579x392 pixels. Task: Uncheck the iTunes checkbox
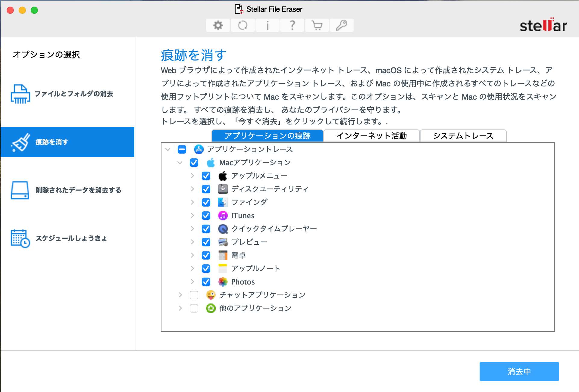[x=206, y=216]
